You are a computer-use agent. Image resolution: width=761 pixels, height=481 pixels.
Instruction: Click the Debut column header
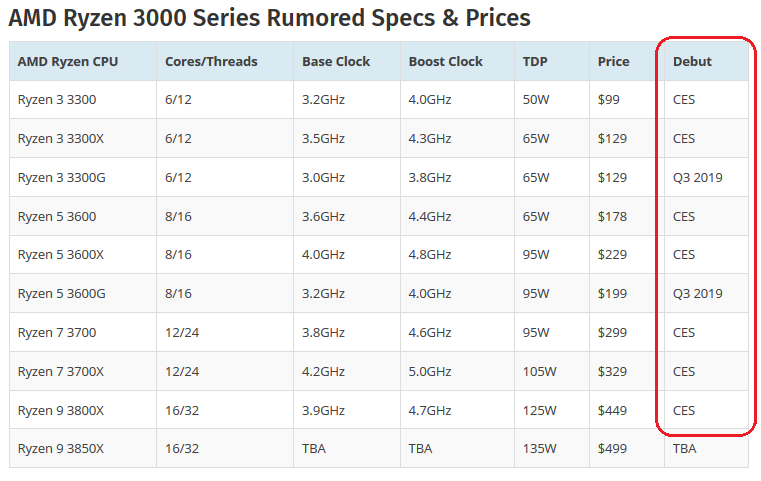tap(692, 61)
